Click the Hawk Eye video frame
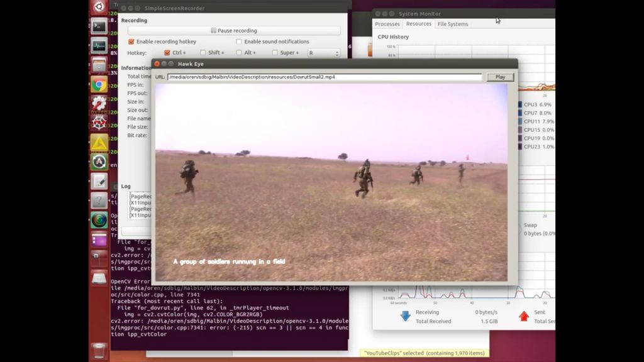Screen dimensions: 644x362 tap(331, 182)
